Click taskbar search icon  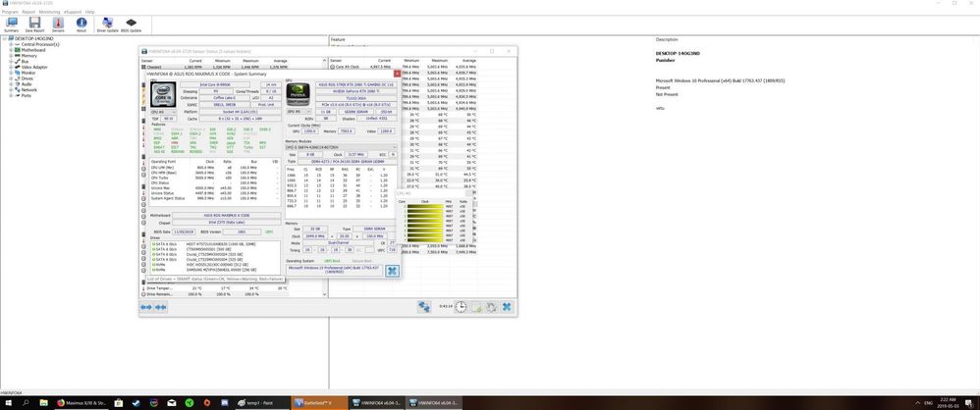[x=27, y=403]
